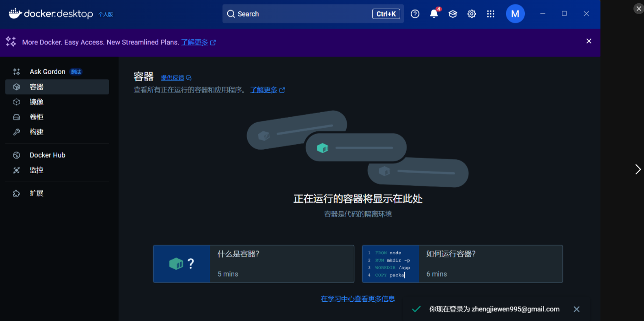Screen dimensions: 644x321
Task: Select 扩展 in the sidebar
Action: 57,193
